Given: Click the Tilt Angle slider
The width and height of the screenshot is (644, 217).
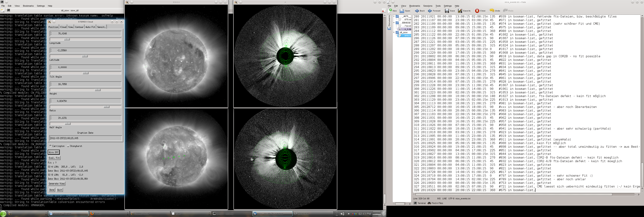Looking at the screenshot, I should tap(86, 73).
